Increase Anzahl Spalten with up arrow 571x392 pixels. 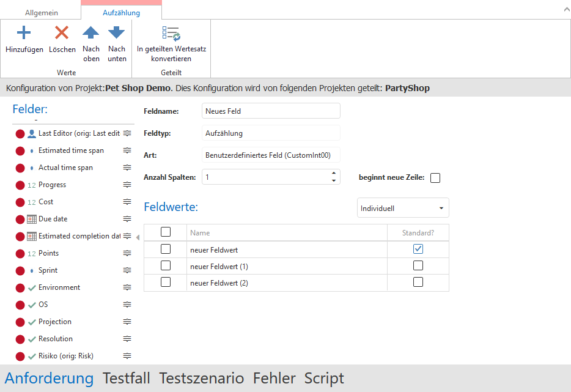[x=334, y=173]
